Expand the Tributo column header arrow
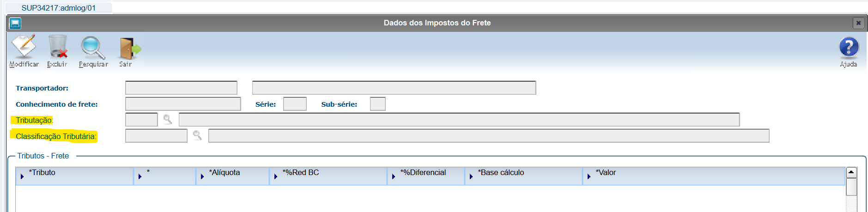 click(x=22, y=176)
